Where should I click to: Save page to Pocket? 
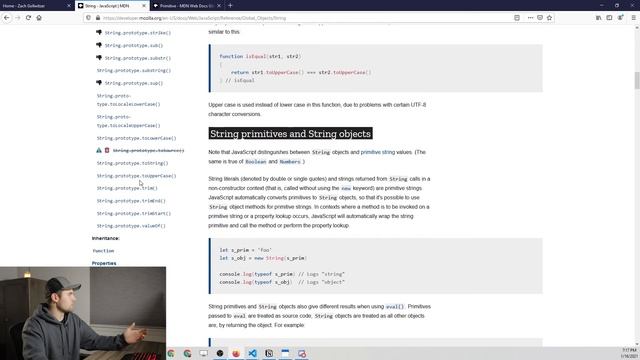540,18
